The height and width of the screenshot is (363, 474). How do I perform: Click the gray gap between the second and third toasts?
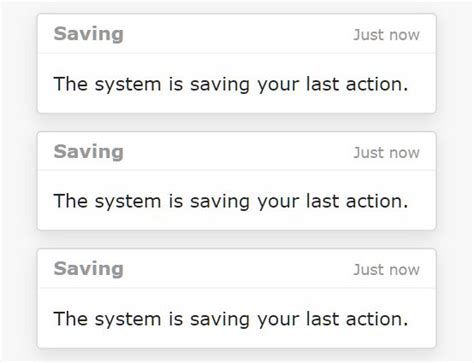click(x=237, y=239)
